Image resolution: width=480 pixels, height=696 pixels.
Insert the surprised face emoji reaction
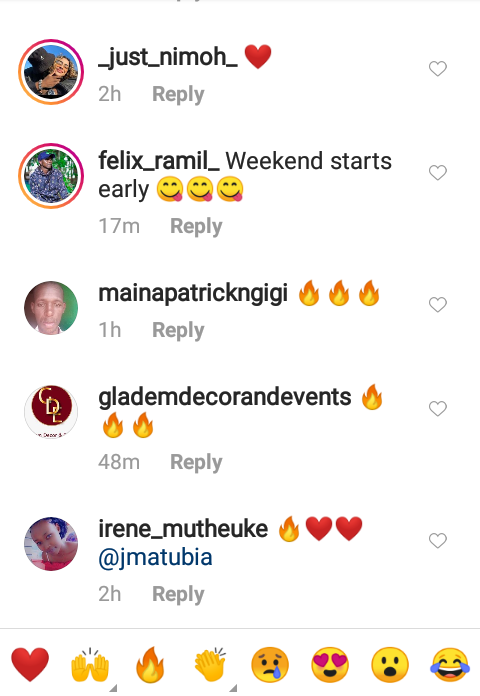pos(390,664)
